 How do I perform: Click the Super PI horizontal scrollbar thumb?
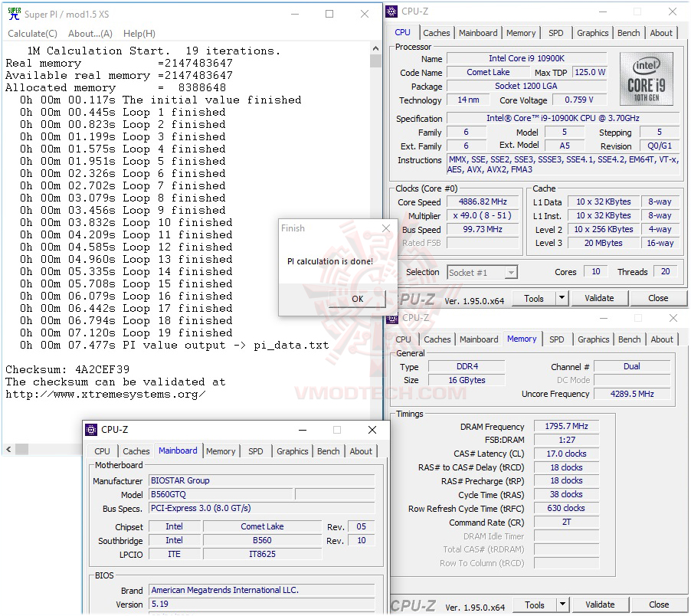(22, 450)
